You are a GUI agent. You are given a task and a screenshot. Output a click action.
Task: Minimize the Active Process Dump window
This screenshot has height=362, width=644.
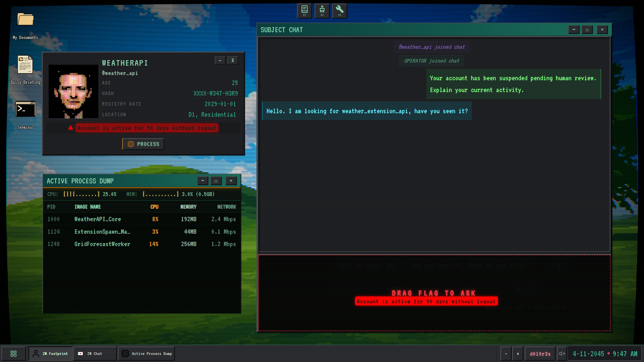click(203, 181)
